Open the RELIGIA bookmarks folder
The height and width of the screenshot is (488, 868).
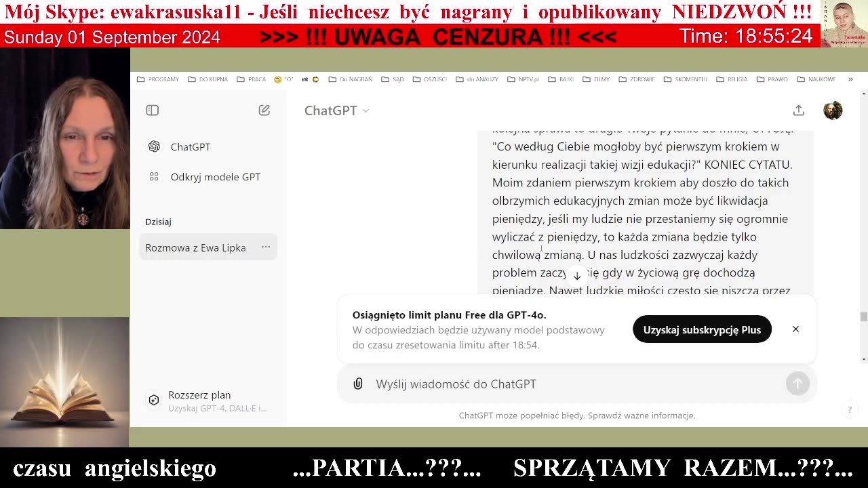pyautogui.click(x=731, y=79)
